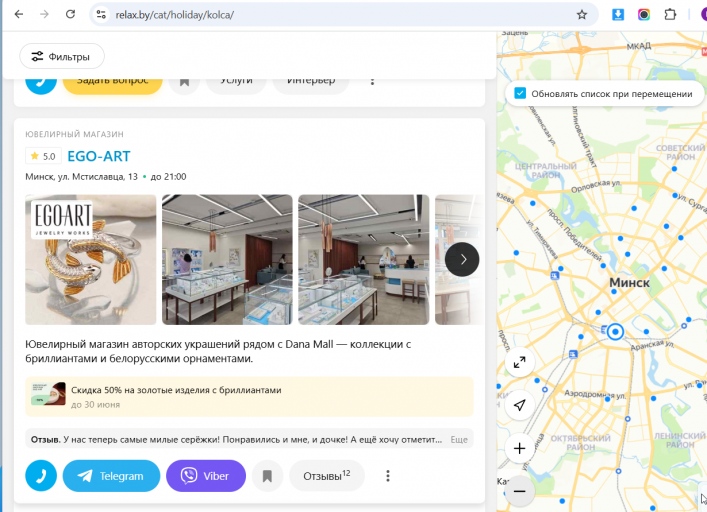Image resolution: width=707 pixels, height=512 pixels.
Task: Open the fish ring EGOART logo photo
Action: coord(91,259)
